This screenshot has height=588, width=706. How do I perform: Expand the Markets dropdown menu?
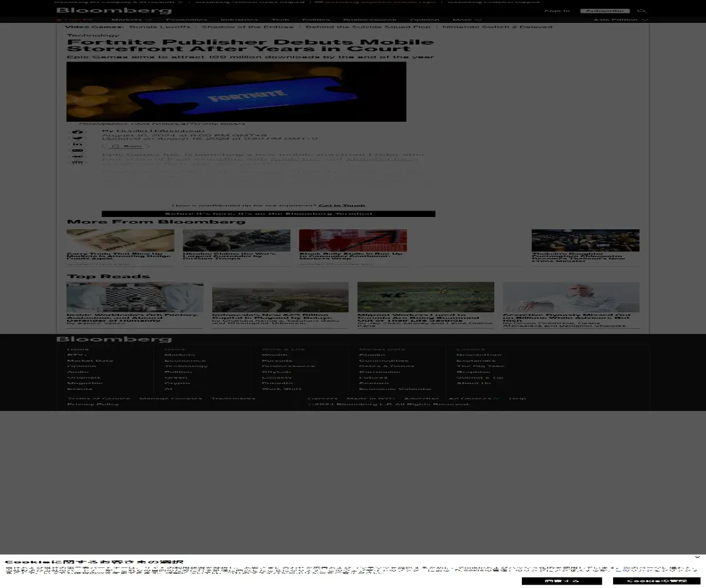[x=132, y=20]
